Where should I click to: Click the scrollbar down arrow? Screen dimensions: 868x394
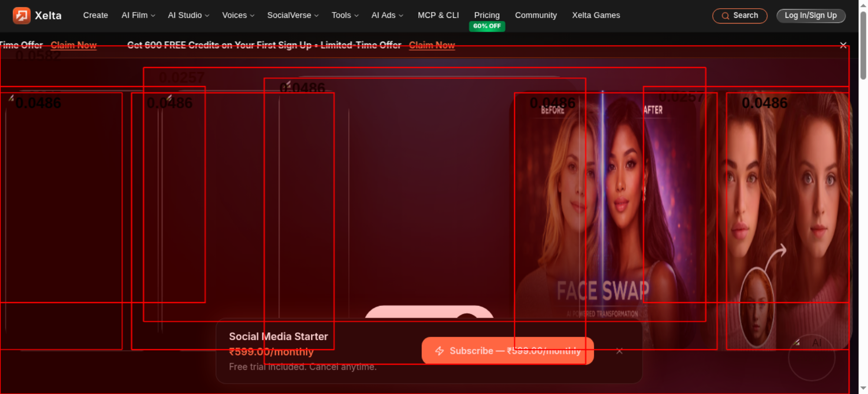click(x=863, y=388)
